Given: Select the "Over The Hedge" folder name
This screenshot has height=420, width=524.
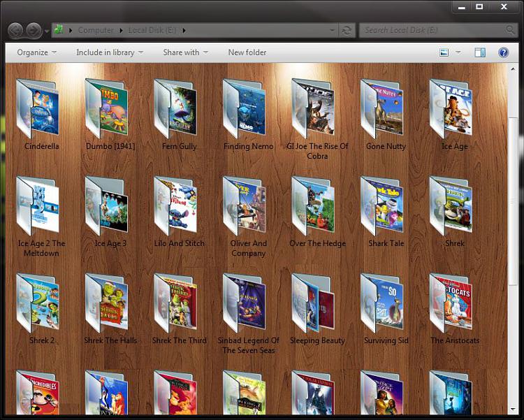Looking at the screenshot, I should point(317,243).
